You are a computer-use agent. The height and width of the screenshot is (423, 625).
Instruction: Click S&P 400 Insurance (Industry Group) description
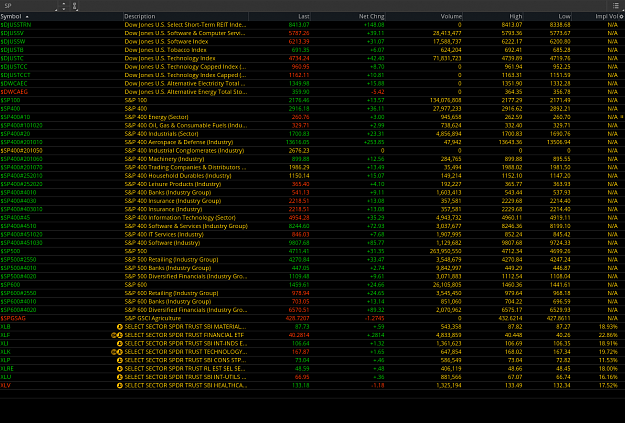173,201
